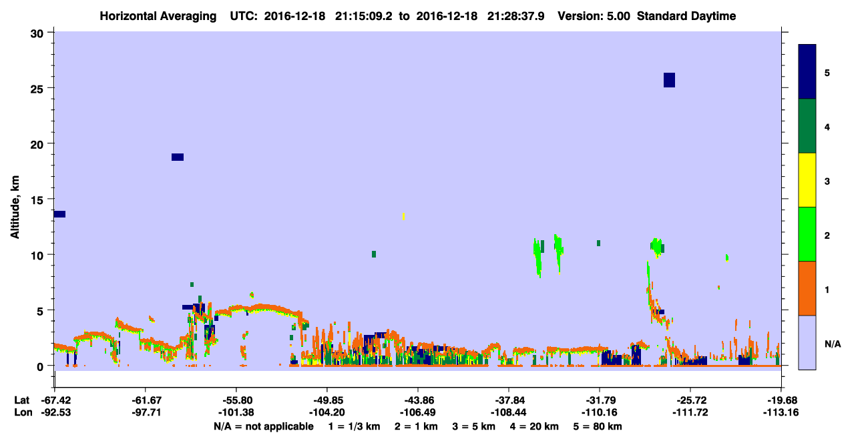Click the longitude value '-113.16'
Viewport: 868px width, 445px height.
click(x=782, y=412)
